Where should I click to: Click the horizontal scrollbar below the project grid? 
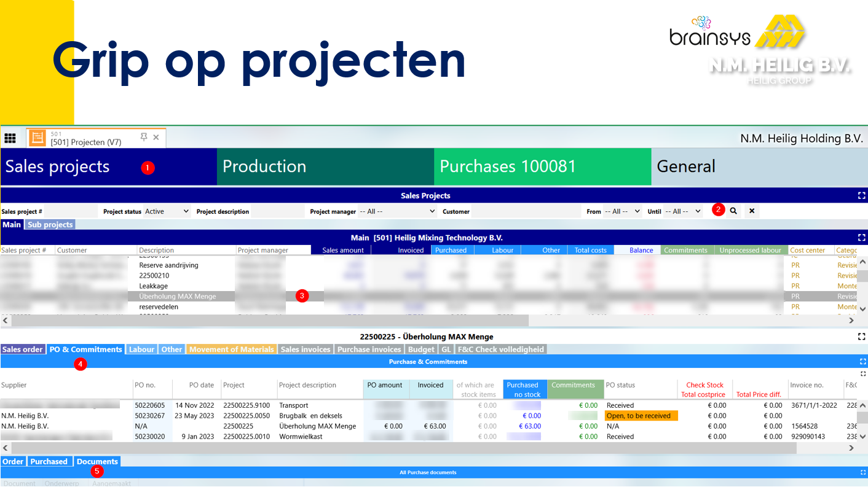coord(270,320)
